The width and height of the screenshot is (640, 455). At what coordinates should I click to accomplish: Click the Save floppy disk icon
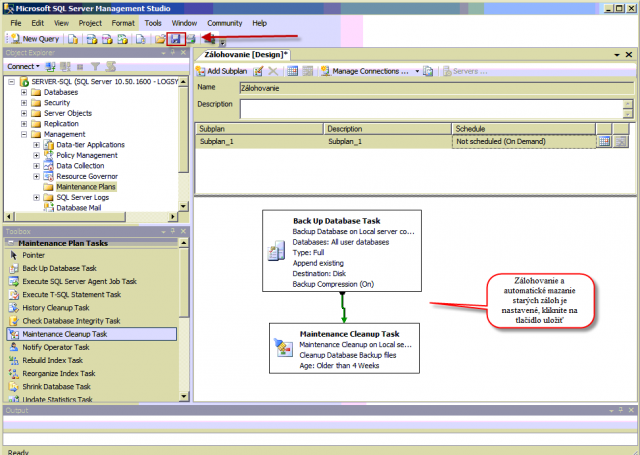[x=176, y=39]
